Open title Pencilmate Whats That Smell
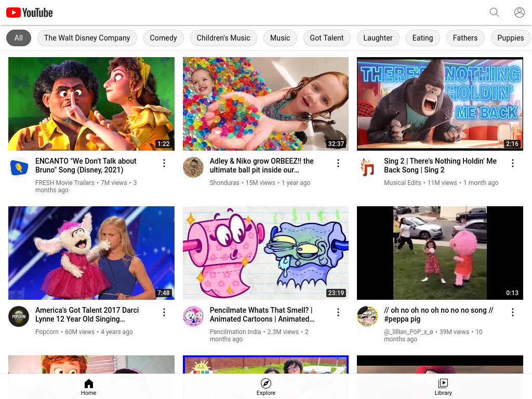Screen dimensions: 532x399 (x=262, y=314)
